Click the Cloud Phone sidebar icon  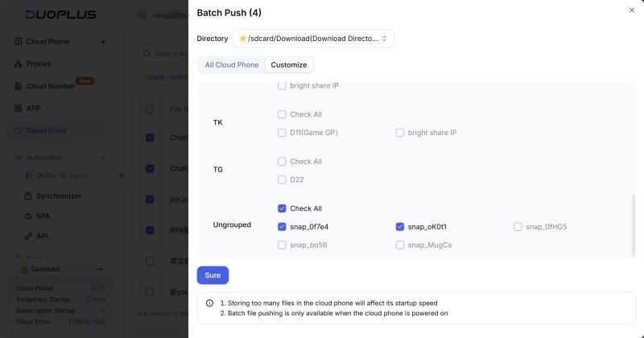pos(18,42)
